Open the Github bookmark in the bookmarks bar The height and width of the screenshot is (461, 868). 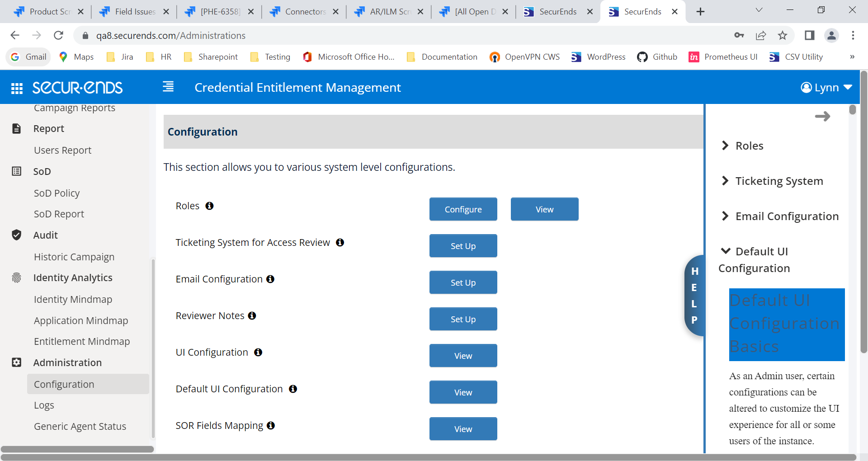657,57
